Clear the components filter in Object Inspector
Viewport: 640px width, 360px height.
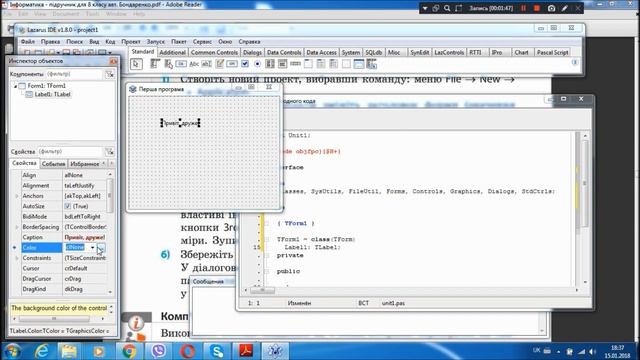tap(109, 74)
